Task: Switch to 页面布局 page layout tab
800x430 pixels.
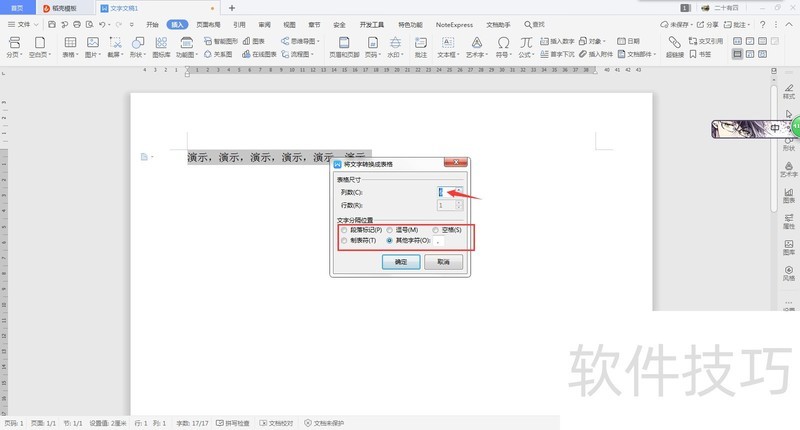Action: coord(208,24)
